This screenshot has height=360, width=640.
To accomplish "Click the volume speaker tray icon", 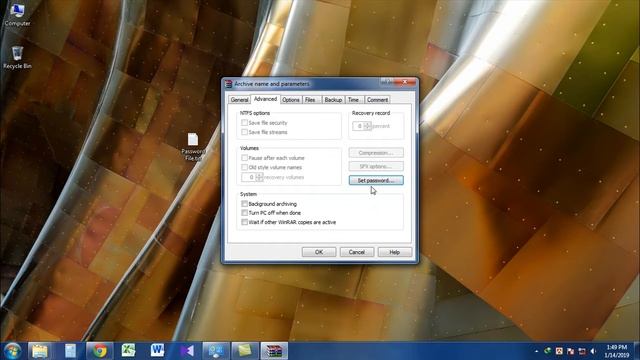I will click(593, 351).
